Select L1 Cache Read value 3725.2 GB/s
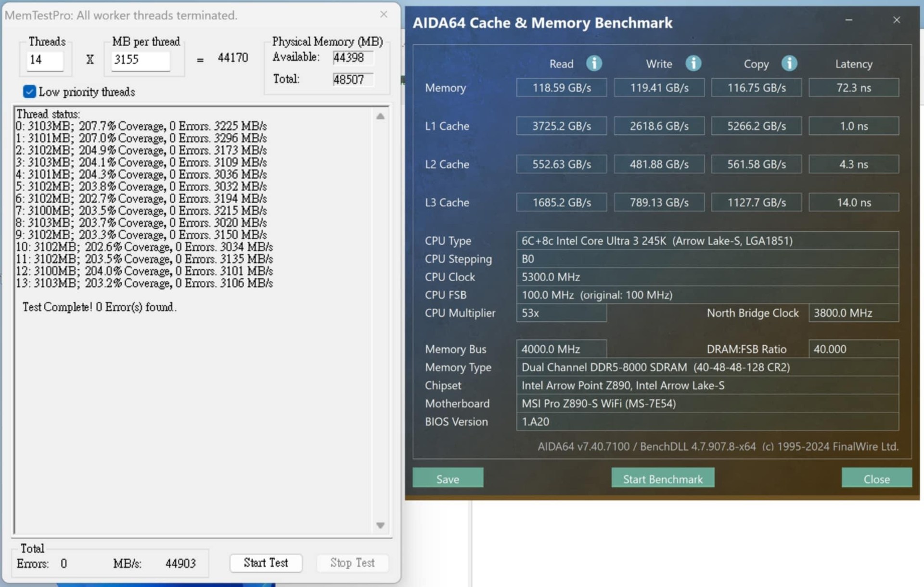Viewport: 924px width, 587px height. (561, 126)
